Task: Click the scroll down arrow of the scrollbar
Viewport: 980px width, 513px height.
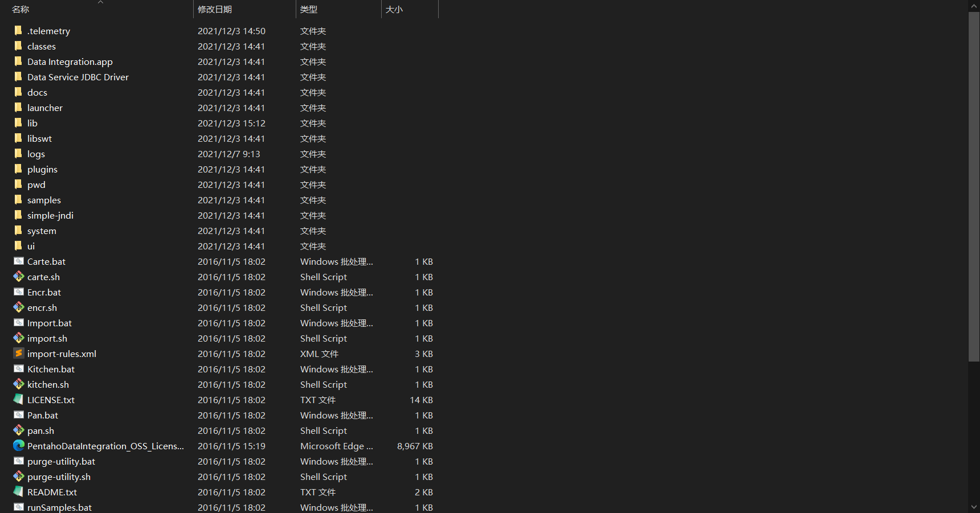Action: (974, 507)
